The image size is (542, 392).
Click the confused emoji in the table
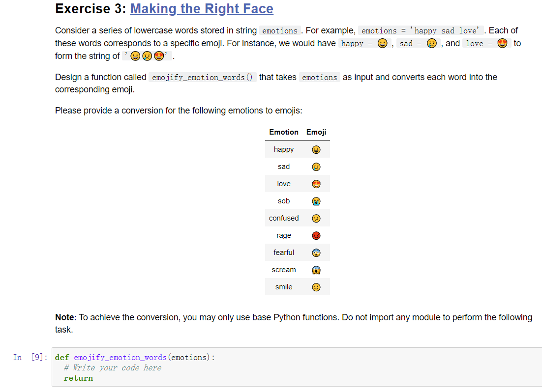click(316, 218)
